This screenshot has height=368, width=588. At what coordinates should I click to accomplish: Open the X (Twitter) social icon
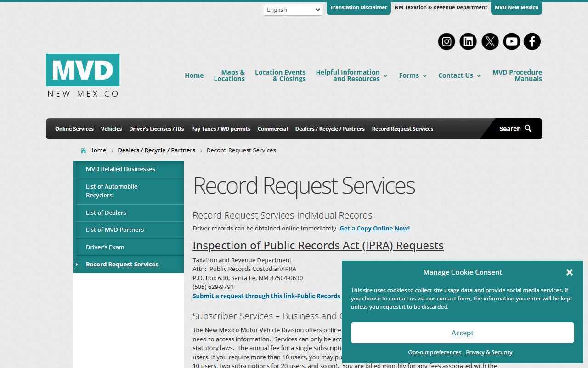[x=490, y=41]
